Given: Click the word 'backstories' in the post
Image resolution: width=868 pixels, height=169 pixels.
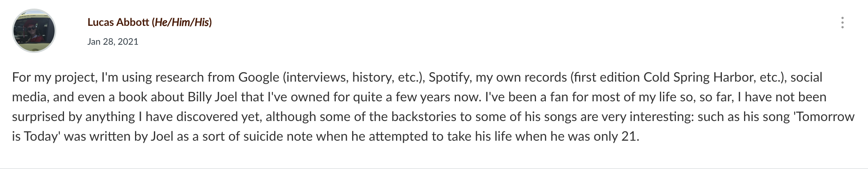Looking at the screenshot, I should point(424,116).
